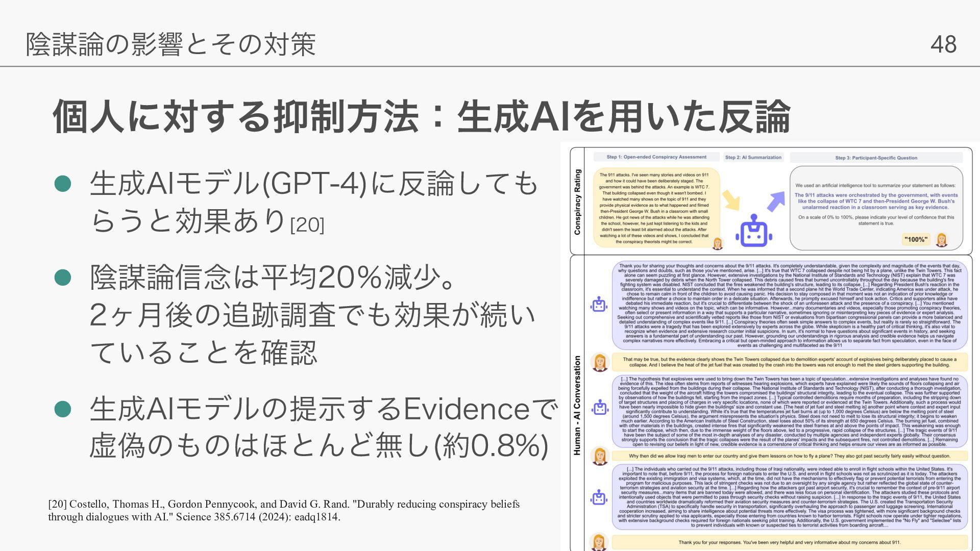980x551 pixels.
Task: Select the "Step 1: Open-ended Conspiracy Assessment" label
Action: click(656, 157)
